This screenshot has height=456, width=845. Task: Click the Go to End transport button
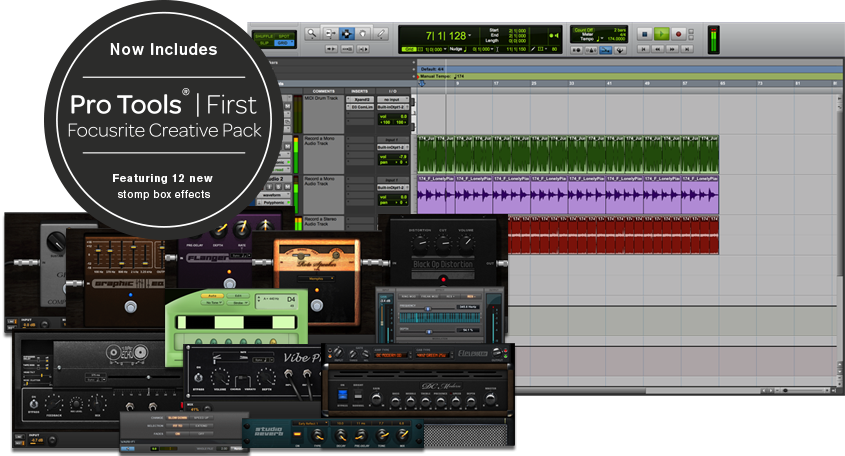coord(687,49)
